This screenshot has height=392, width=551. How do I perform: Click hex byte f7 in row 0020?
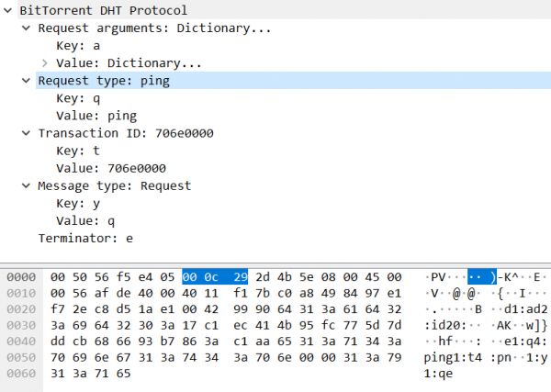[x=58, y=309]
